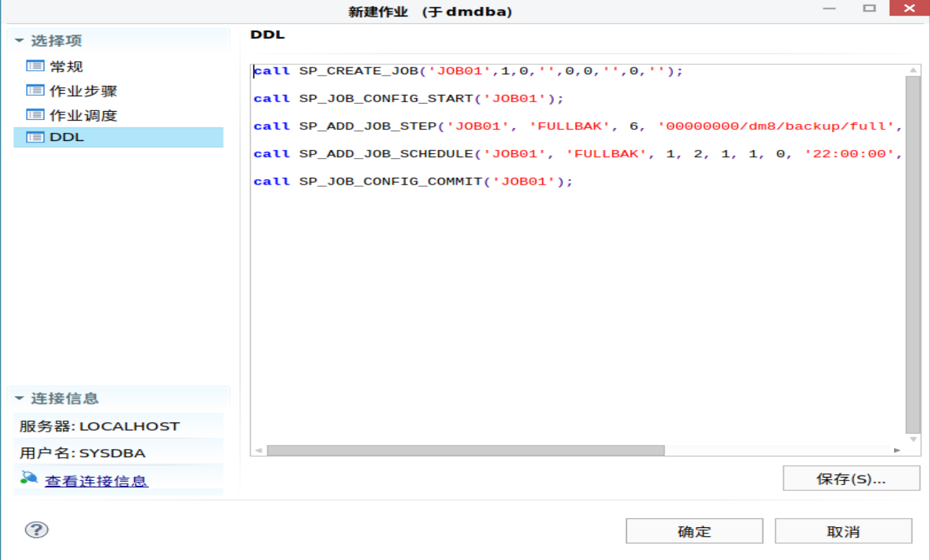
Task: Click the DDL heading above the editor
Action: 268,34
